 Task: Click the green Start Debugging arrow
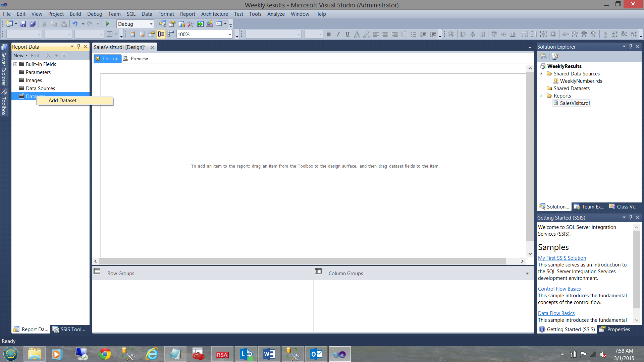pyautogui.click(x=108, y=24)
